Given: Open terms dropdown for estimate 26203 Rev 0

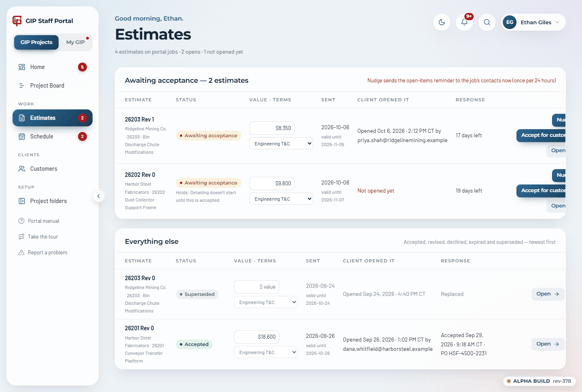Looking at the screenshot, I should (x=266, y=302).
